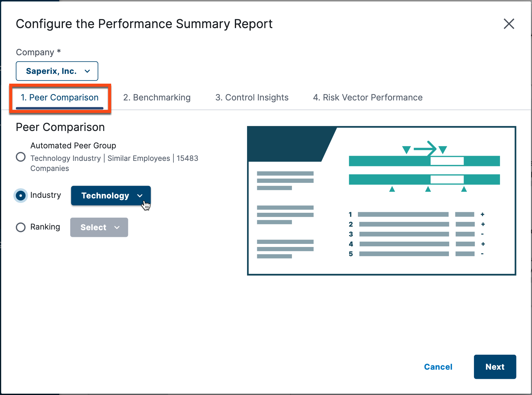Switch to the Control Insights tab
Image resolution: width=532 pixels, height=395 pixels.
(252, 97)
